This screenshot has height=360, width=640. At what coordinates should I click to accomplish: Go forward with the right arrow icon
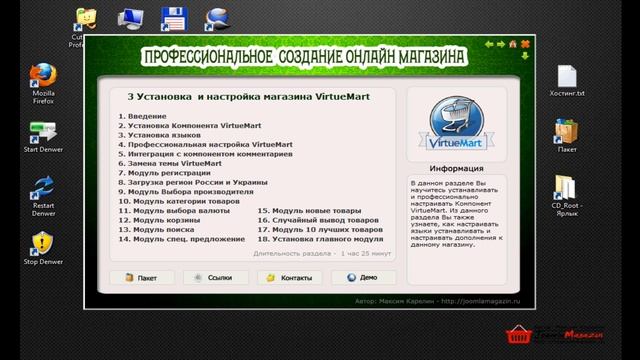point(501,44)
